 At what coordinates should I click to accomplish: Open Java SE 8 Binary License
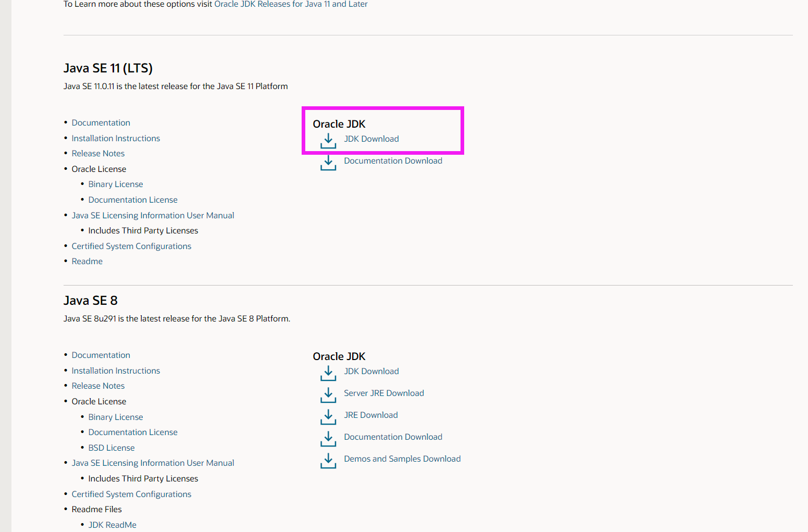point(116,417)
